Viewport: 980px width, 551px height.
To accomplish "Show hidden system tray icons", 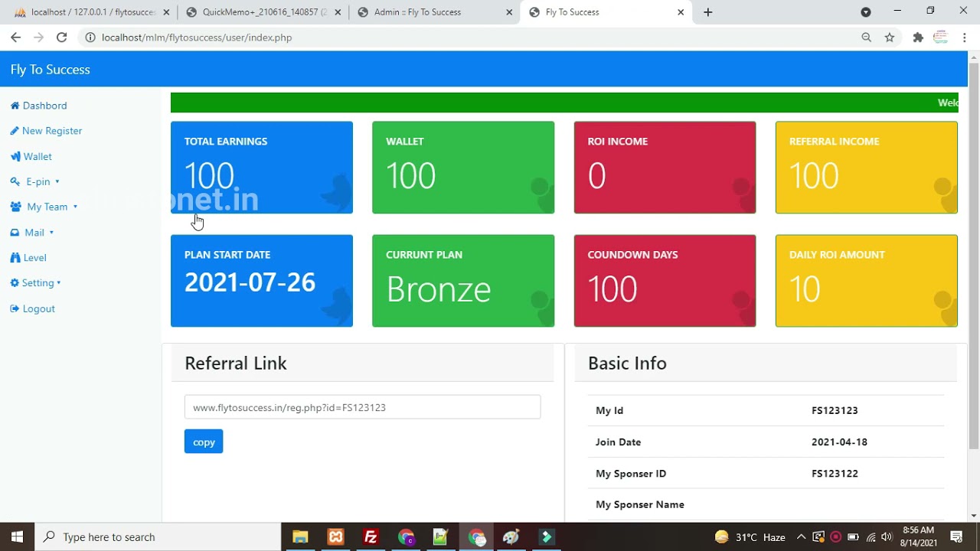I will [x=801, y=536].
